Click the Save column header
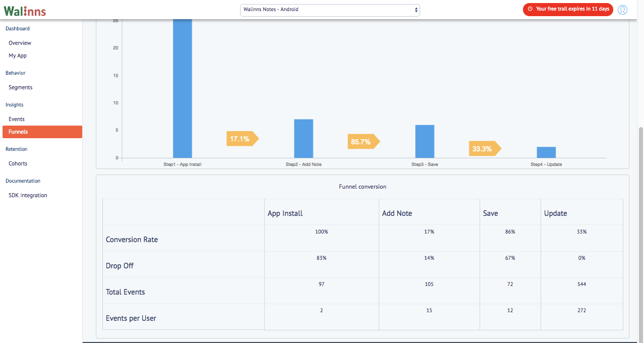 tap(490, 213)
